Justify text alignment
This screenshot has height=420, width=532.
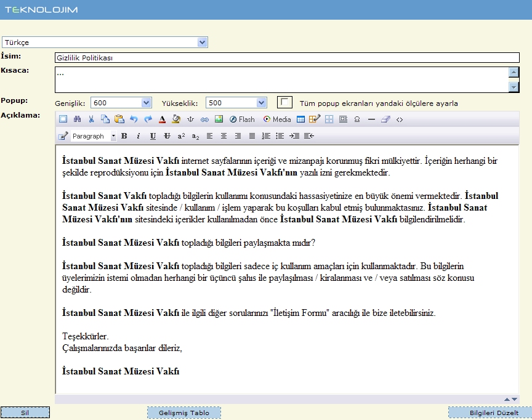(252, 135)
